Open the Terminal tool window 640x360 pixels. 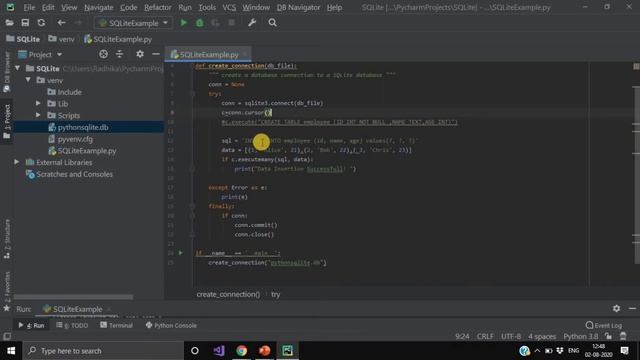click(x=117, y=325)
